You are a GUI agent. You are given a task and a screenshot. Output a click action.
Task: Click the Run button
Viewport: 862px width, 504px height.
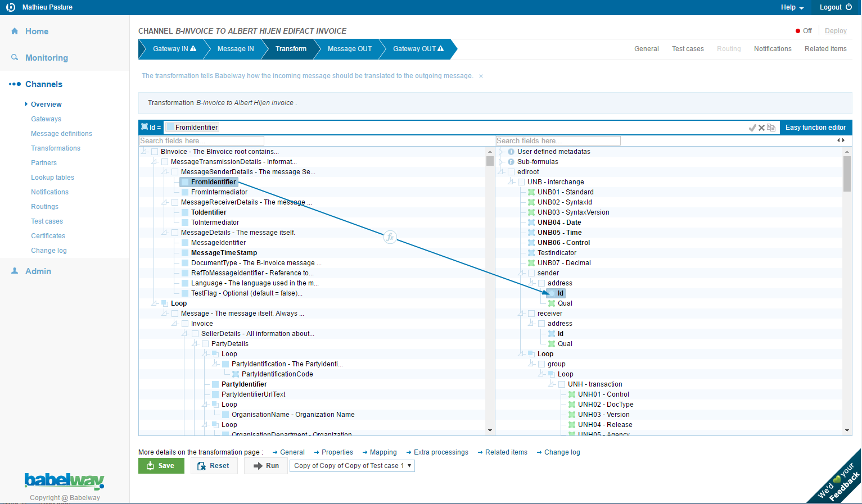266,466
